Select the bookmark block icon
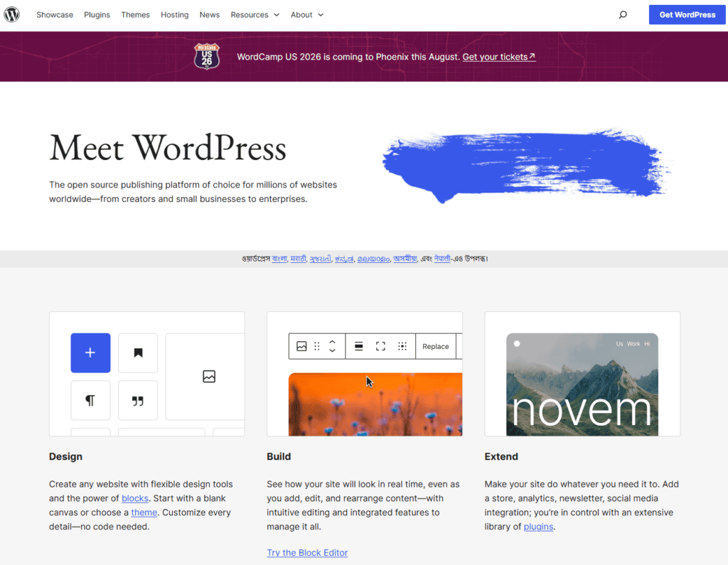 pyautogui.click(x=138, y=353)
